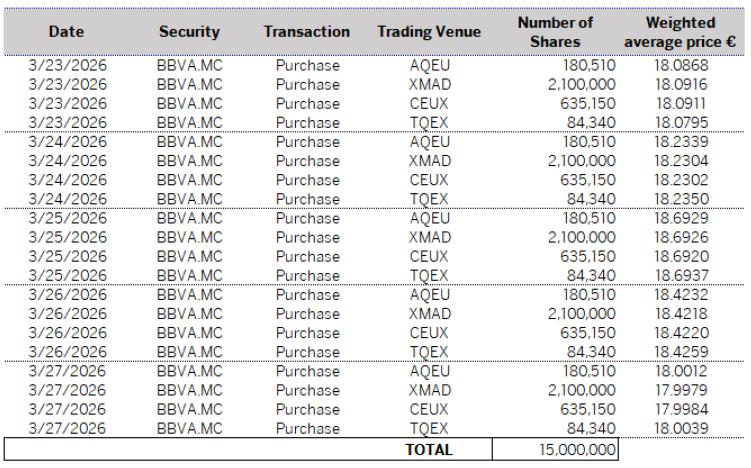This screenshot has height=468, width=751.
Task: Click the price value 18.2339
Action: [x=680, y=142]
